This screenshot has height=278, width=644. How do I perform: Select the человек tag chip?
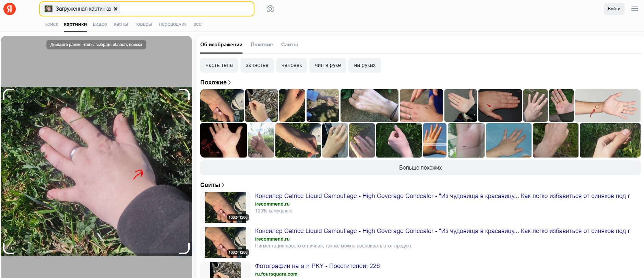point(292,65)
